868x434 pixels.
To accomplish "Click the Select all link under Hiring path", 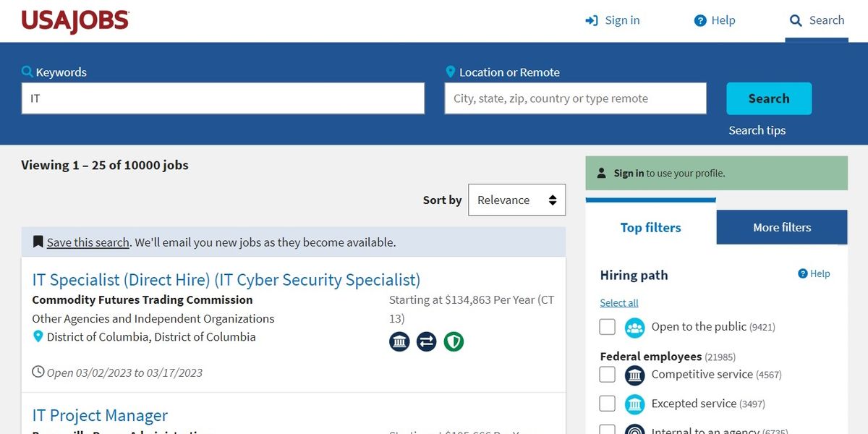I will point(618,302).
